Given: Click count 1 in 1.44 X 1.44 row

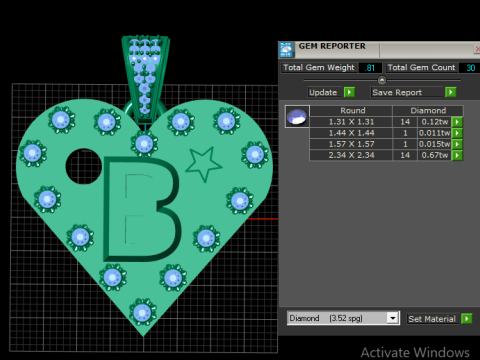Looking at the screenshot, I should click(405, 133).
